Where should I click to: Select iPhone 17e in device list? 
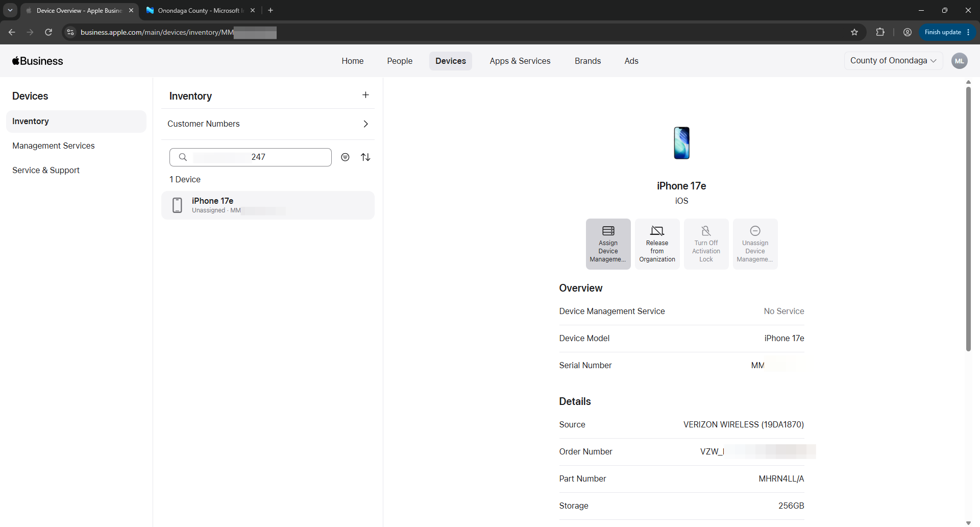[x=268, y=205]
